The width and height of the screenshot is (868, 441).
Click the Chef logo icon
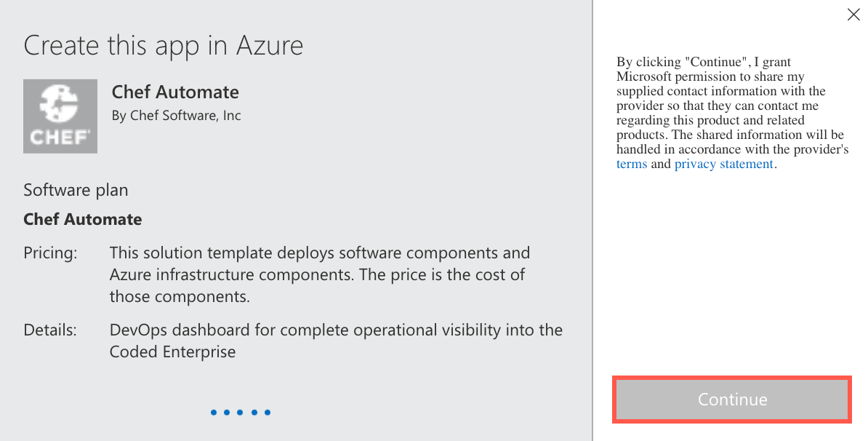coord(60,116)
